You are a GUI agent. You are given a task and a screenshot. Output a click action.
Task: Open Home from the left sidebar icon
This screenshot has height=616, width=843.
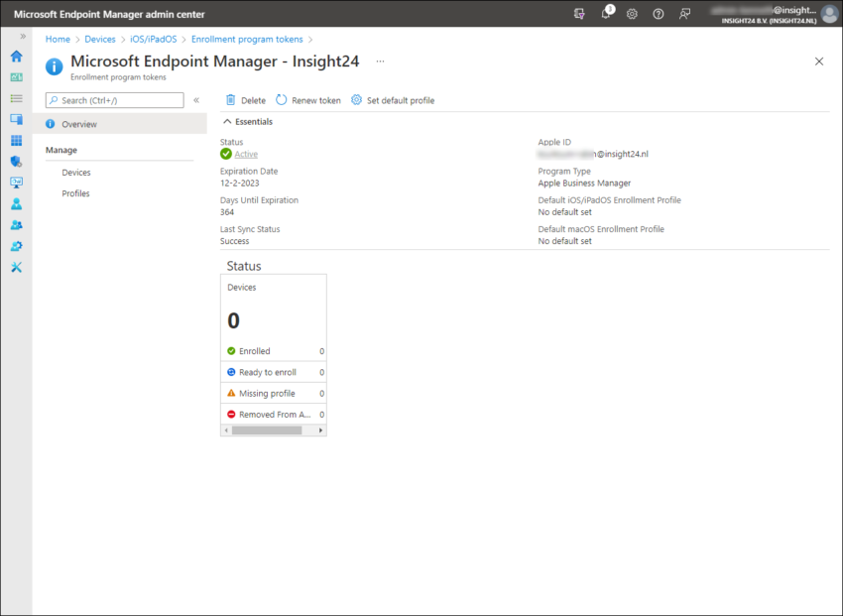coord(15,57)
